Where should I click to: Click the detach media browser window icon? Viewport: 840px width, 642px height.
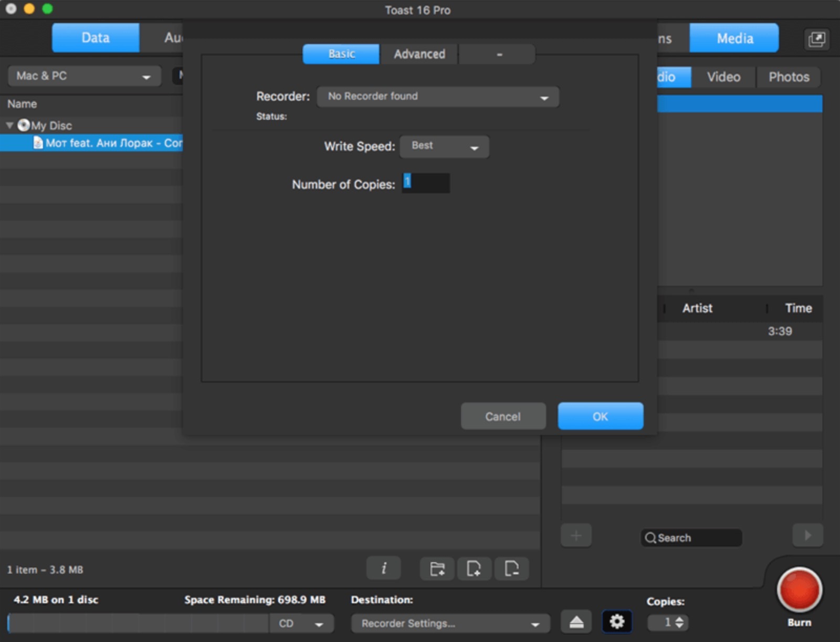(x=816, y=39)
